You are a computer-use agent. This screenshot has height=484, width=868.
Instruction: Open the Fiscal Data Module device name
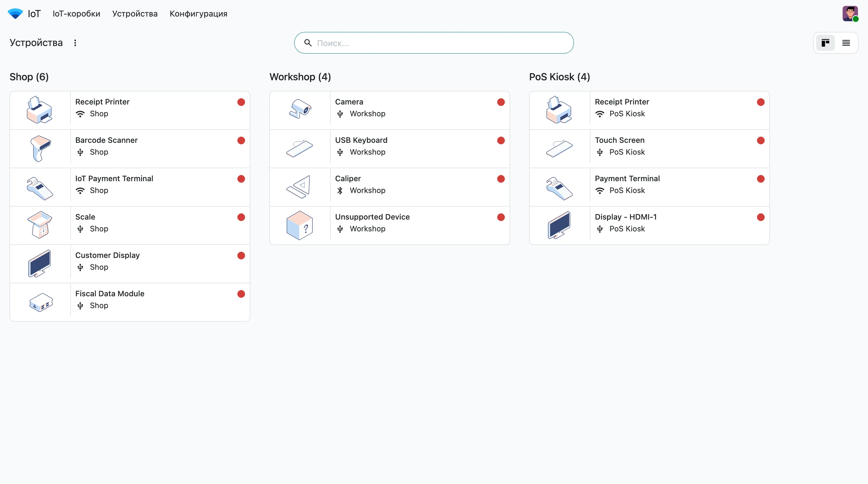point(110,293)
